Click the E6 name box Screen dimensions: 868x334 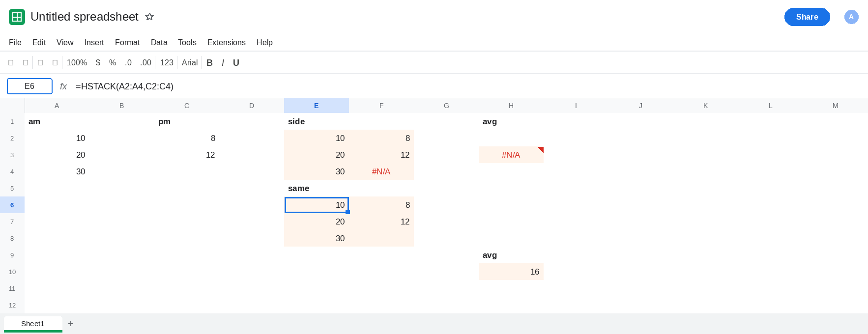pyautogui.click(x=29, y=86)
